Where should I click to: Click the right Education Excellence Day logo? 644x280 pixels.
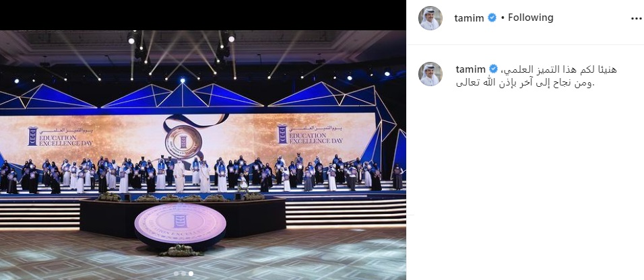coord(310,134)
